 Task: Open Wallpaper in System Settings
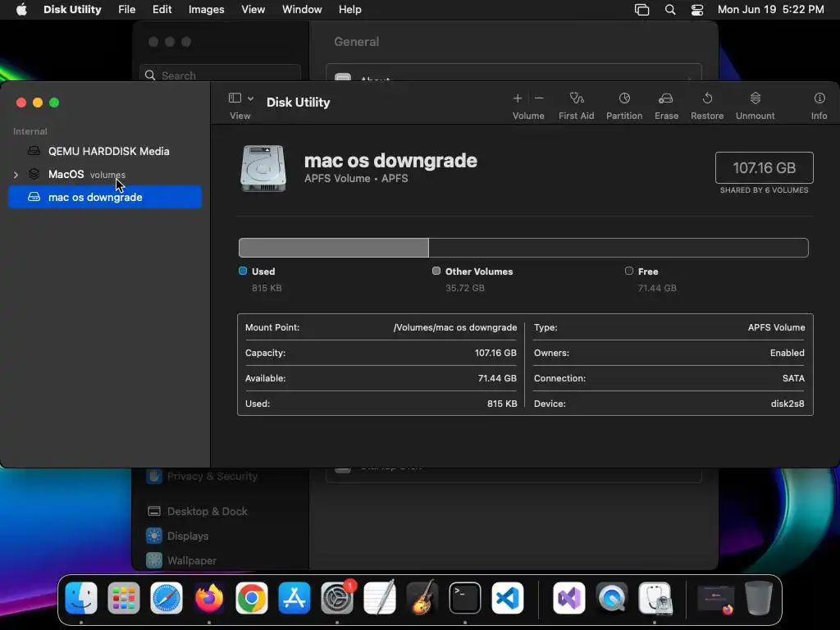192,560
